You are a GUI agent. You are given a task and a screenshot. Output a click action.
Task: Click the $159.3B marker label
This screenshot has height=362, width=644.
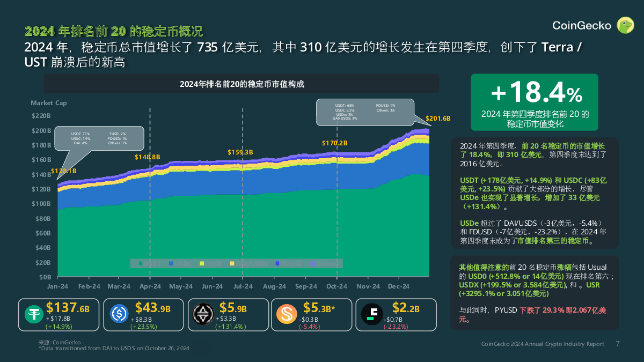[x=240, y=152]
